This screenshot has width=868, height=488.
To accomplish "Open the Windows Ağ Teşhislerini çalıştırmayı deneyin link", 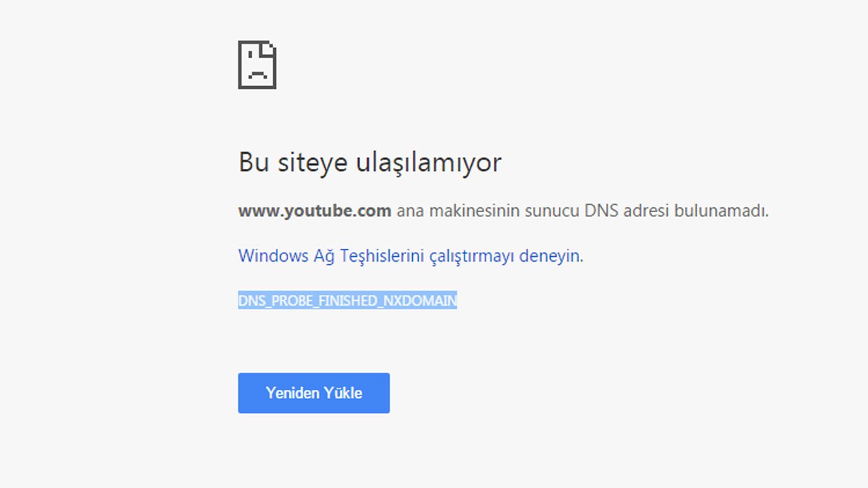I will (x=410, y=256).
